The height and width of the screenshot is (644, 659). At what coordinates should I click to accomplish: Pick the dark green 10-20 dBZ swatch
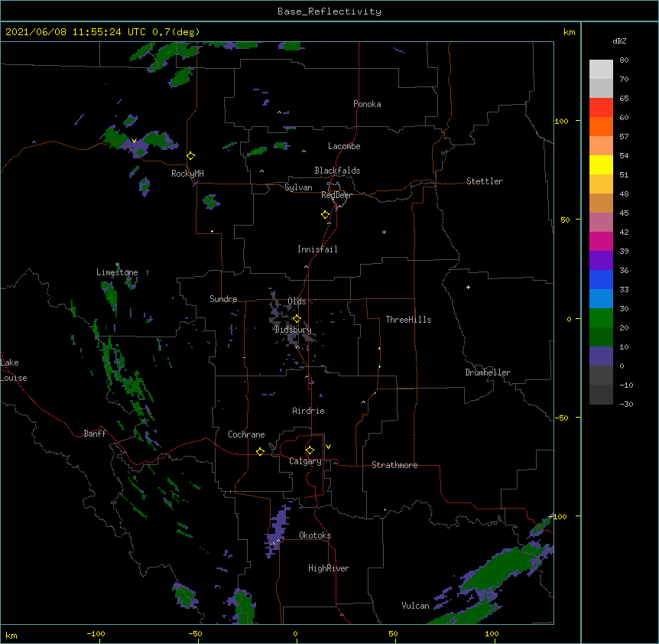pyautogui.click(x=601, y=337)
